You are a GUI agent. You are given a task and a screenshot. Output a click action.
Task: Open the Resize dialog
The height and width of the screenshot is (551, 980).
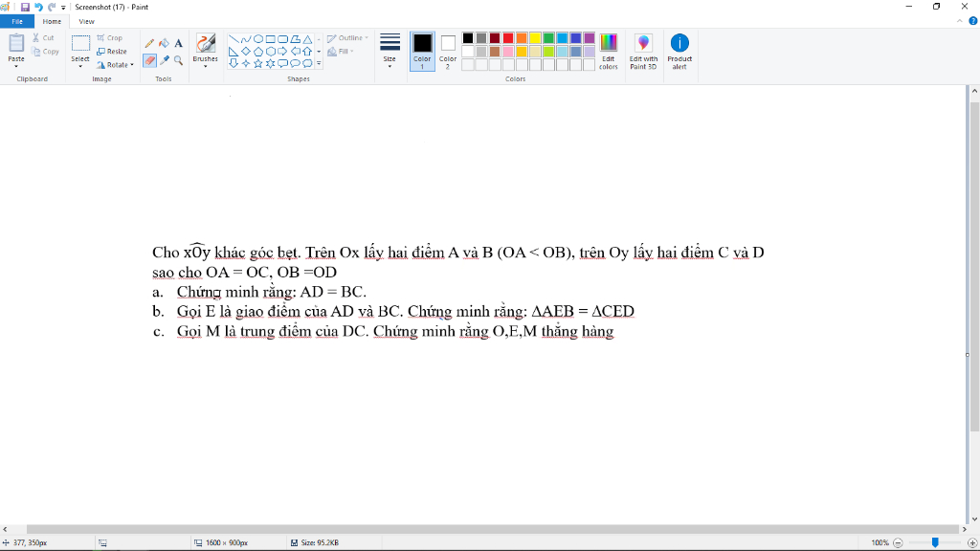coord(112,52)
